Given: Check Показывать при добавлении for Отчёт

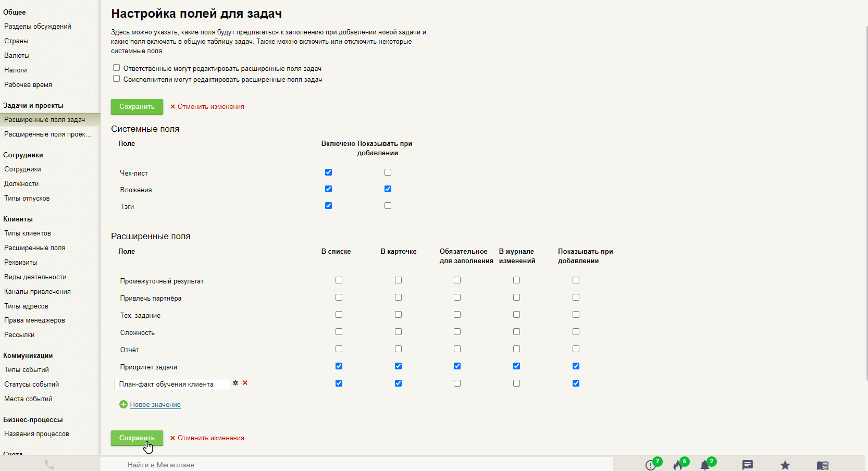Looking at the screenshot, I should click(576, 349).
